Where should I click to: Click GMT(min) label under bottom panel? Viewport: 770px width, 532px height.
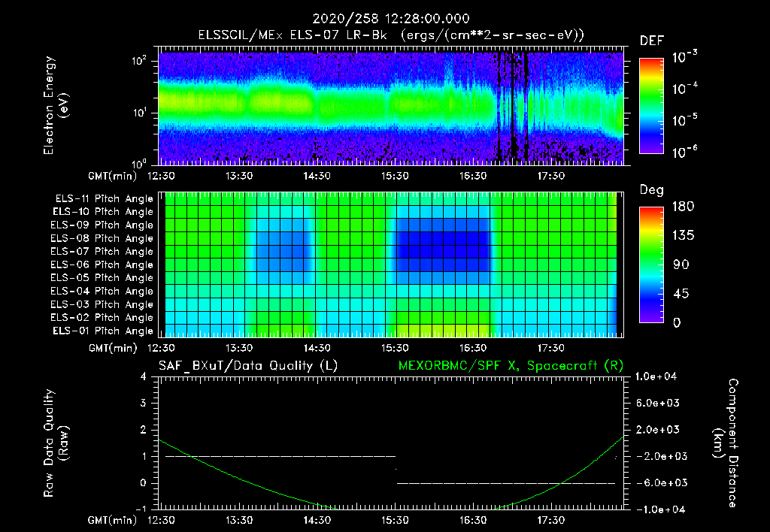tap(113, 521)
